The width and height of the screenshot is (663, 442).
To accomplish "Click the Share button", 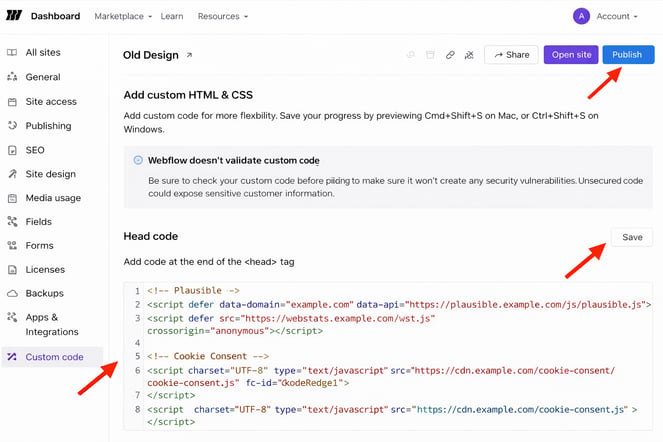I will coord(511,55).
